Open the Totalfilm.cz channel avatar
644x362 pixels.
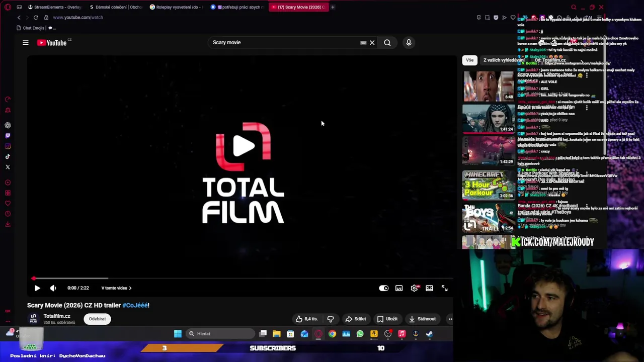point(33,319)
